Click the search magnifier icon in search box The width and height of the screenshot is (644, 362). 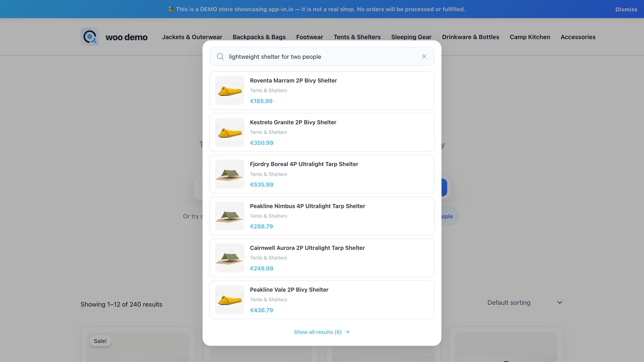click(220, 57)
